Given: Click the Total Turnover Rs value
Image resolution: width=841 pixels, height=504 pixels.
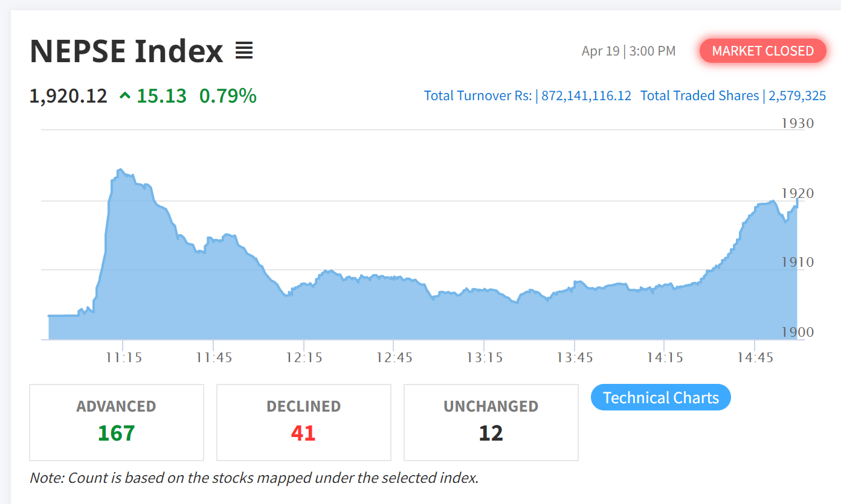Looking at the screenshot, I should click(x=586, y=95).
